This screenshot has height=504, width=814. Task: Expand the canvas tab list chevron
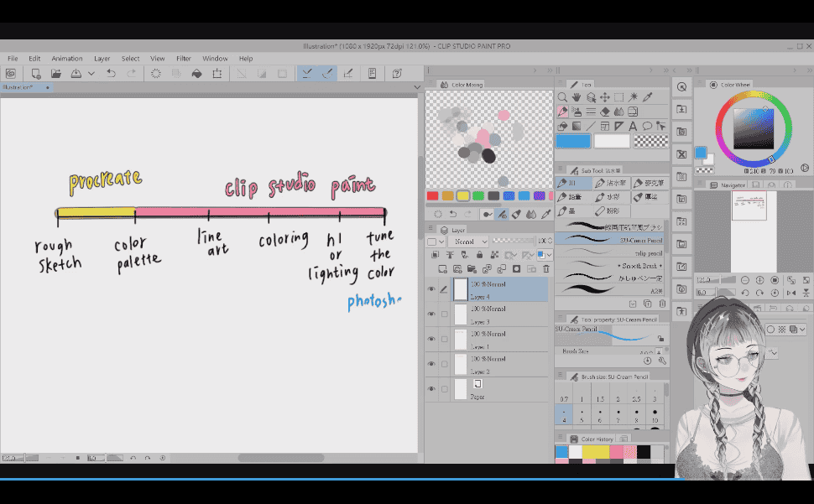click(417, 87)
